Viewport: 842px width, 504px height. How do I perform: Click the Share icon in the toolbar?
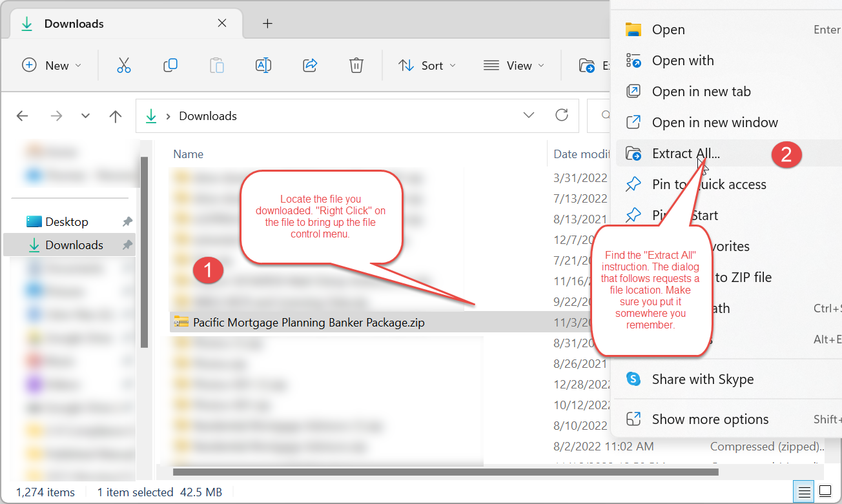click(x=310, y=65)
